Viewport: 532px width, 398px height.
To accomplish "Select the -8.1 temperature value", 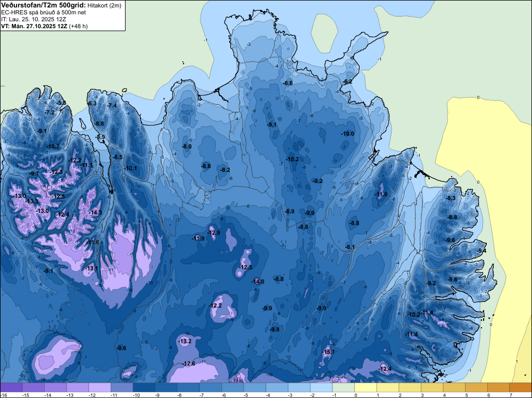I will tap(350, 247).
